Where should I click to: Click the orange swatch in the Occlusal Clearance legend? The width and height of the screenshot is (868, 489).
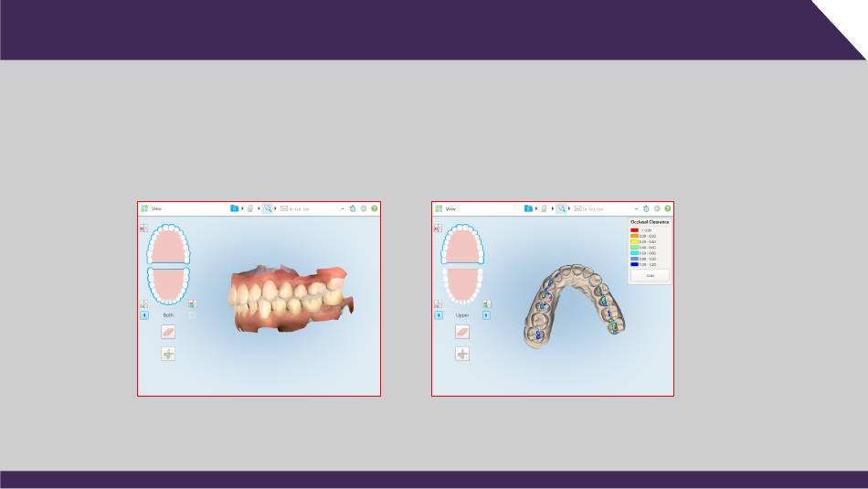click(x=634, y=236)
